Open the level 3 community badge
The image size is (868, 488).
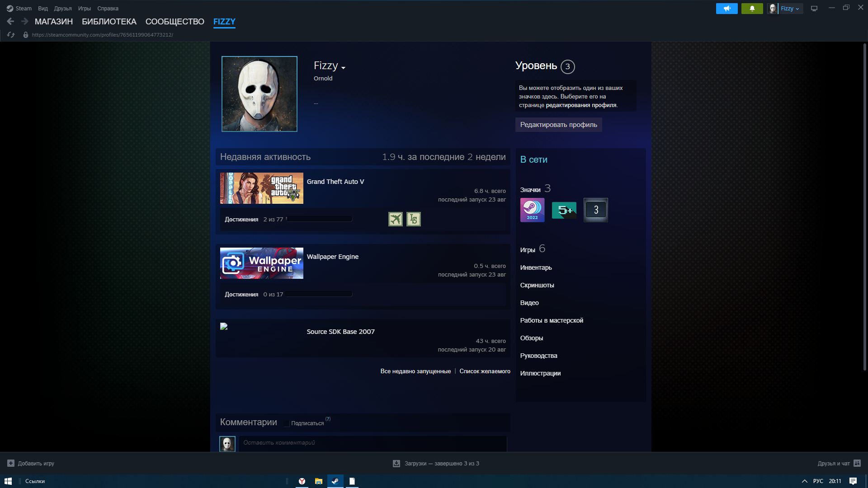tap(595, 210)
